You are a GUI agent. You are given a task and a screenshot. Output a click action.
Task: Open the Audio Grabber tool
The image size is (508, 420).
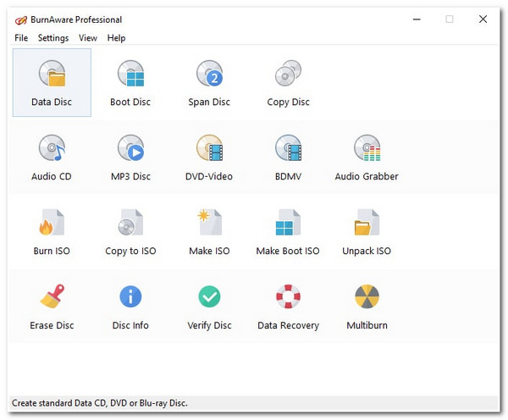tap(367, 157)
